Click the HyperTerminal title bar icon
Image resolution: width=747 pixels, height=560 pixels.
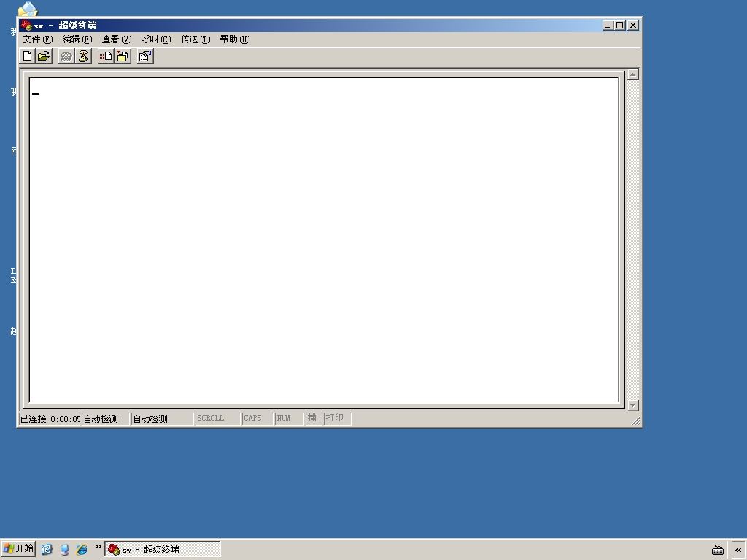coord(26,26)
